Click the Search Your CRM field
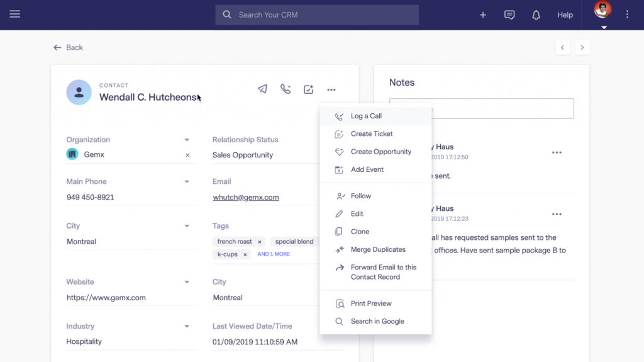The width and height of the screenshot is (644, 362). [x=317, y=15]
